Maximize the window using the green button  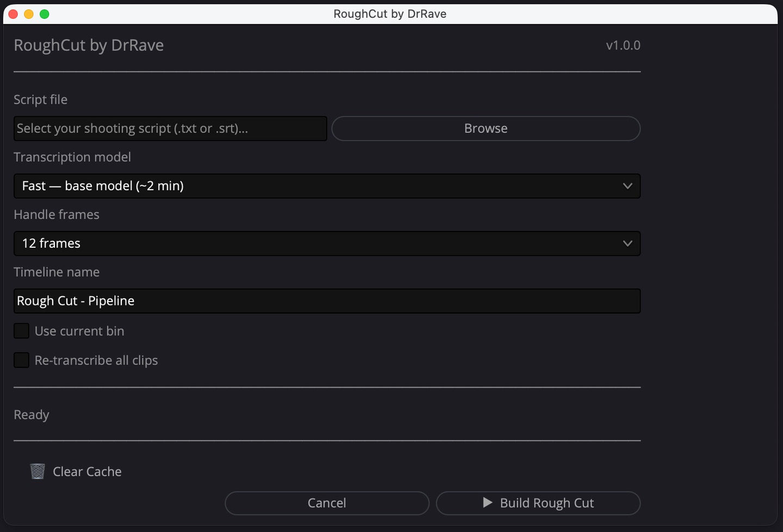tap(45, 14)
